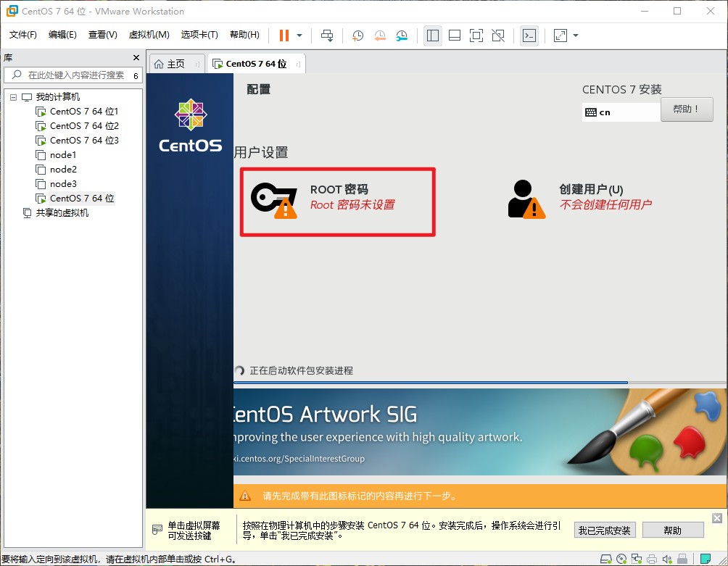Click the hard disk status icon
728x566 pixels.
point(606,559)
